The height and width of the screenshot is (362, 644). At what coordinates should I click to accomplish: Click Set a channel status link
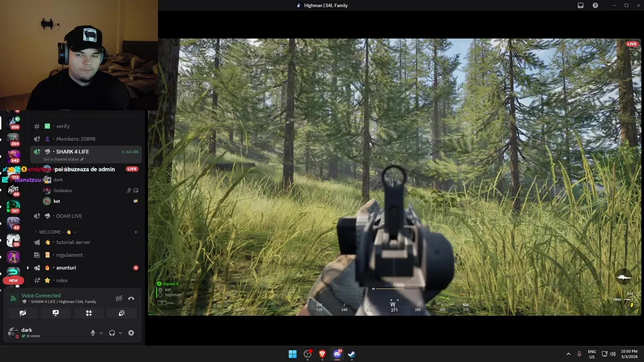pyautogui.click(x=63, y=159)
